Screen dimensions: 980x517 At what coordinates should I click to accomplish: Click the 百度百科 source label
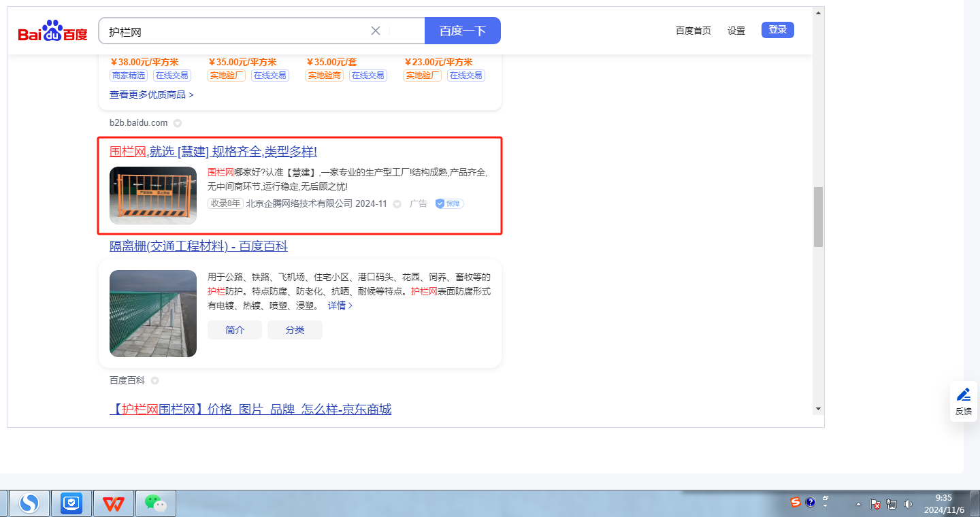point(127,380)
